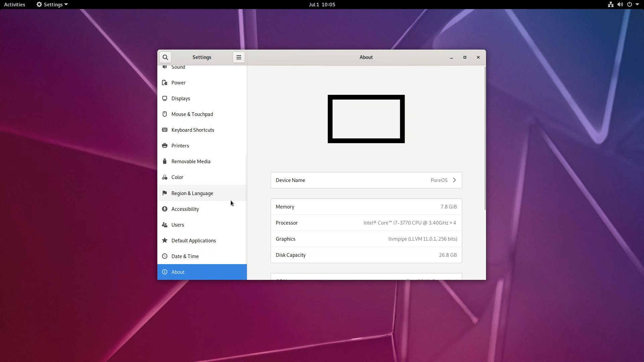This screenshot has width=644, height=362.
Task: Select Date & Time panel
Action: point(185,256)
